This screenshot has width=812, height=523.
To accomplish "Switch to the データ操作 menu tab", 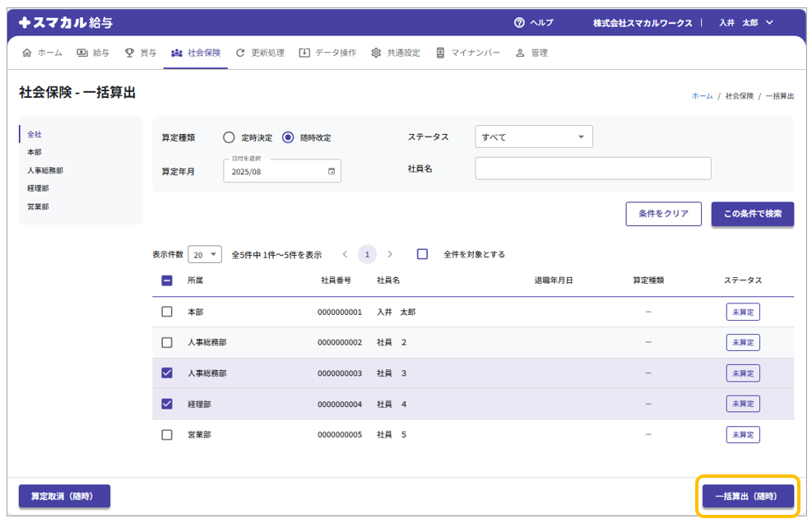I will [327, 53].
